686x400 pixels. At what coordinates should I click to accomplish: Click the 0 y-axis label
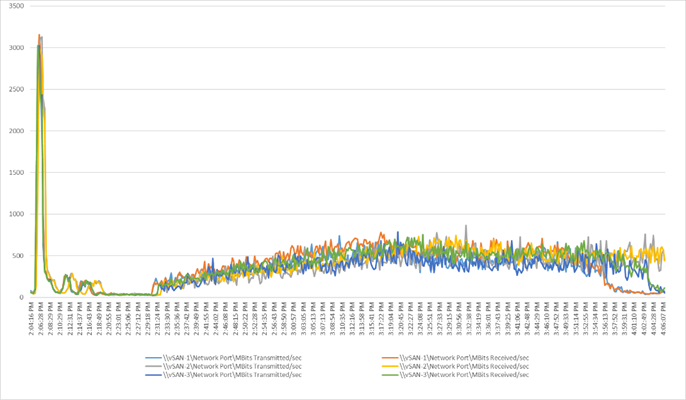tap(21, 297)
